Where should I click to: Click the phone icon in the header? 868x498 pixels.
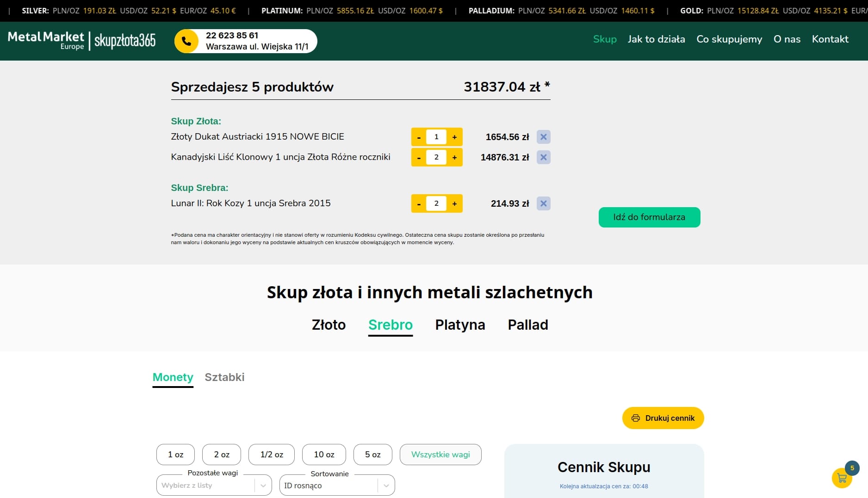186,41
